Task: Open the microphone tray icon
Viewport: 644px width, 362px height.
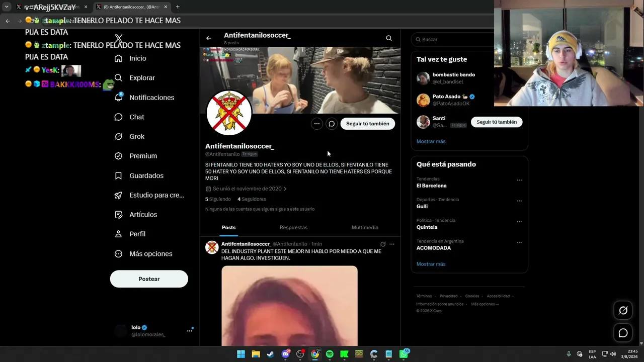Action: [569, 354]
